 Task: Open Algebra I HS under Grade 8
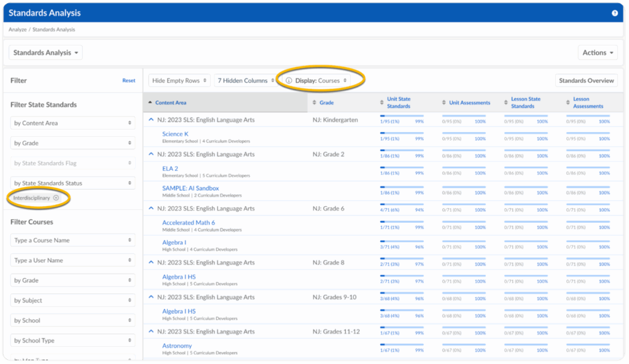[179, 277]
